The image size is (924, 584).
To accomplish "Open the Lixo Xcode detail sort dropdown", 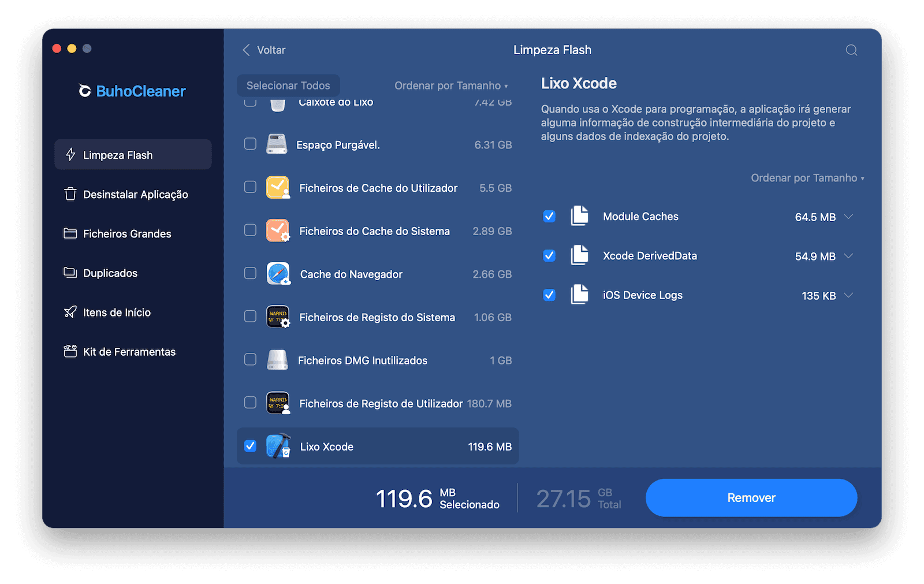I will pos(807,178).
